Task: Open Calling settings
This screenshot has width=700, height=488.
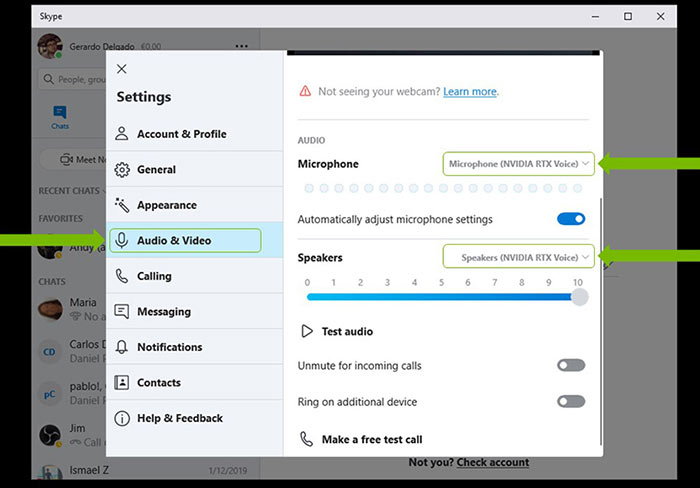Action: (195, 276)
